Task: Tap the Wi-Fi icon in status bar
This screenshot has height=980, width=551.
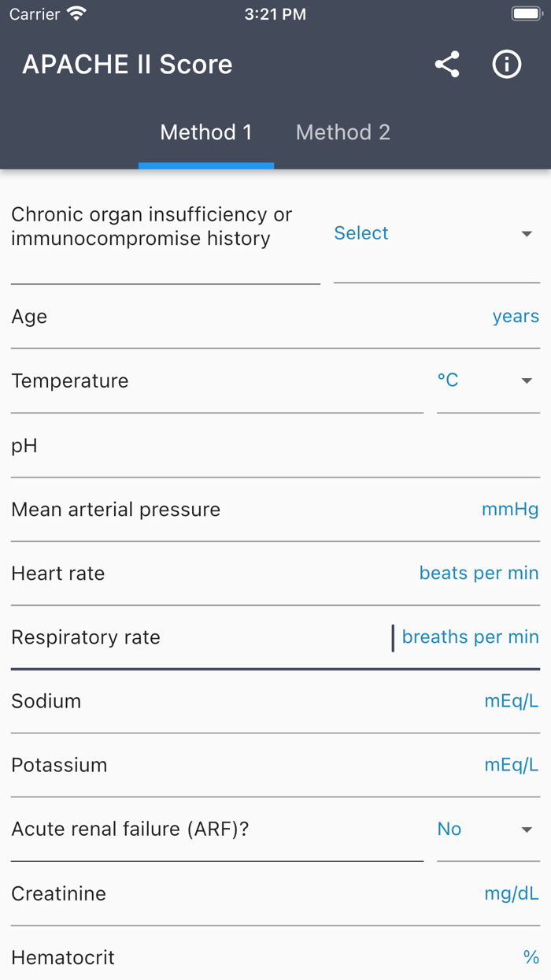Action: click(76, 14)
